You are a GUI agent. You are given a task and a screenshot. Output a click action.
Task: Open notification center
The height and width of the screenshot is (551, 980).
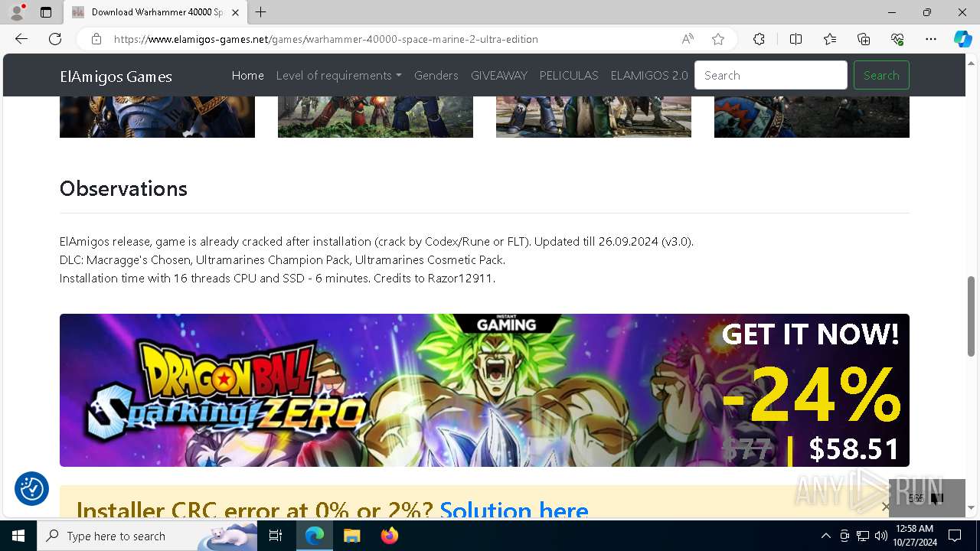click(955, 536)
